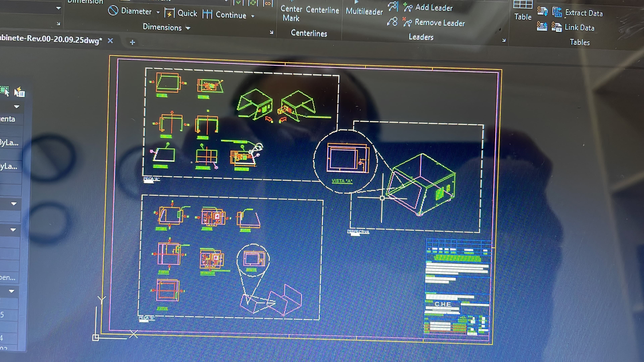This screenshot has width=644, height=362.
Task: Open the top-left ribbon dropdown arrow
Action: click(59, 8)
